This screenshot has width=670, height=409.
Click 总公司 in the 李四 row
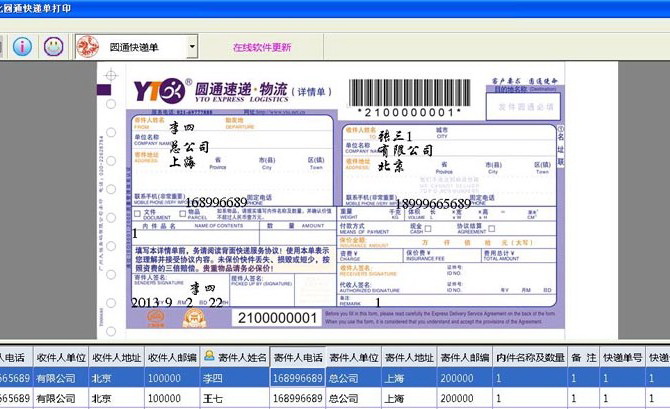click(x=353, y=378)
